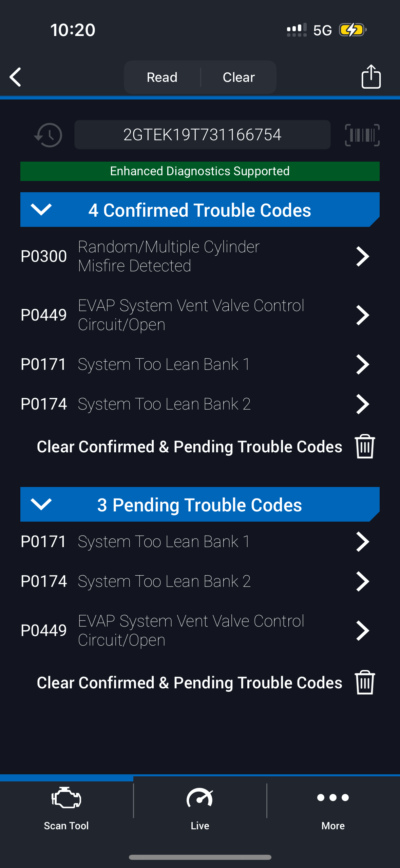Tap trash icon under pending codes
Viewport: 400px width, 868px height.
(365, 683)
